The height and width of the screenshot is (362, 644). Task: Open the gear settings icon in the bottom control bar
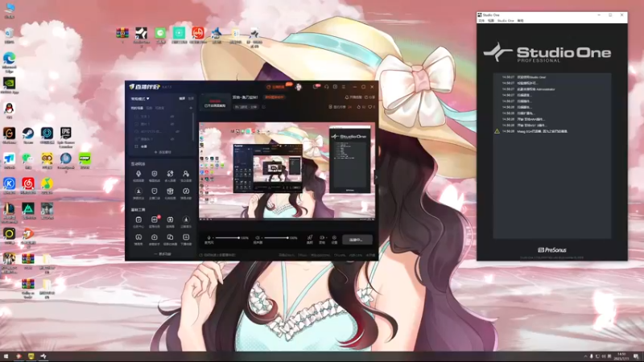pos(334,239)
